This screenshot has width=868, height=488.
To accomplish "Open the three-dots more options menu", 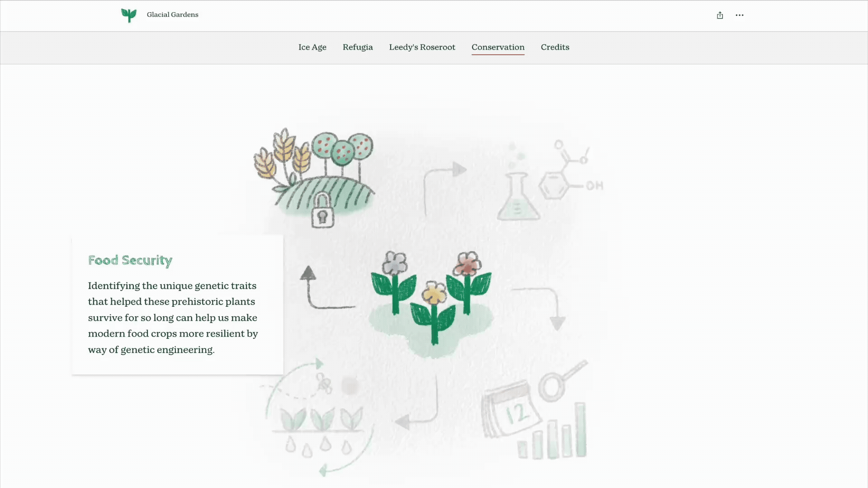I will point(739,15).
